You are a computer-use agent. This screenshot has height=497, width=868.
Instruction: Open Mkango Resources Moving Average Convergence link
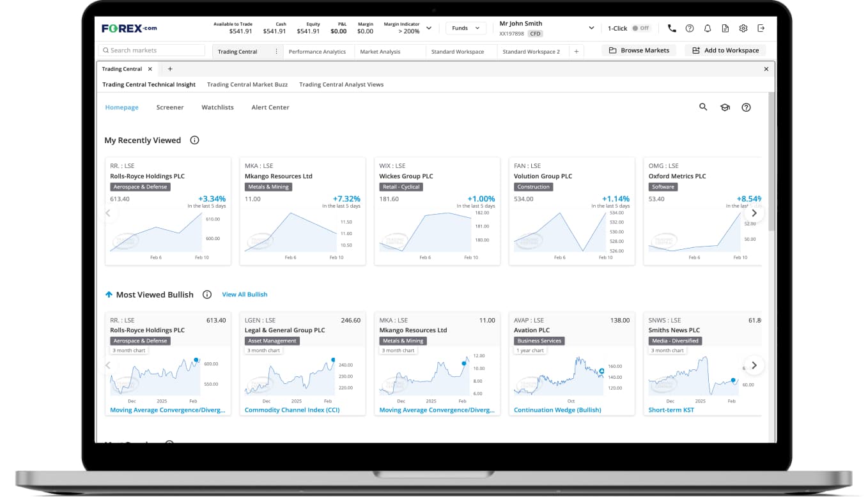pyautogui.click(x=438, y=410)
